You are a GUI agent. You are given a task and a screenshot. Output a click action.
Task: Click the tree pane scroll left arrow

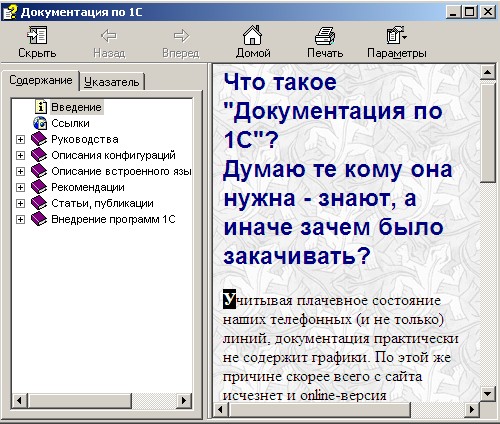19,400
